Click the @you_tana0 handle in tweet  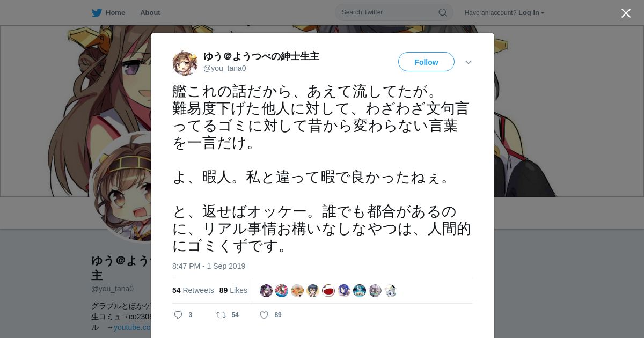224,68
